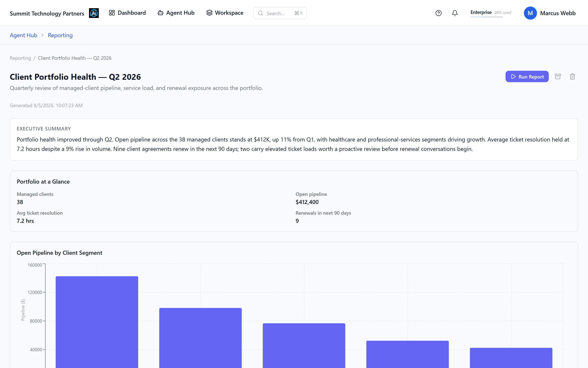Click gray Reporting path link
This screenshot has height=368, width=588.
tap(20, 58)
